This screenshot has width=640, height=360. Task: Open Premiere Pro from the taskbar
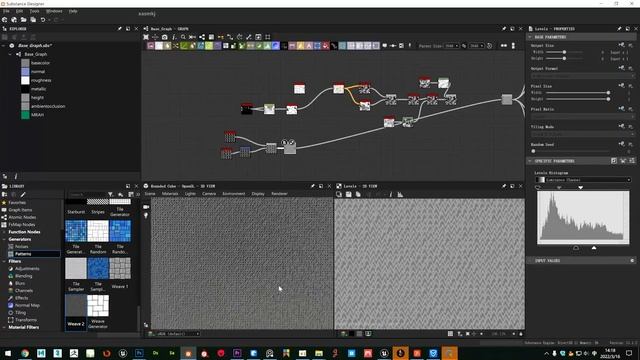point(237,353)
